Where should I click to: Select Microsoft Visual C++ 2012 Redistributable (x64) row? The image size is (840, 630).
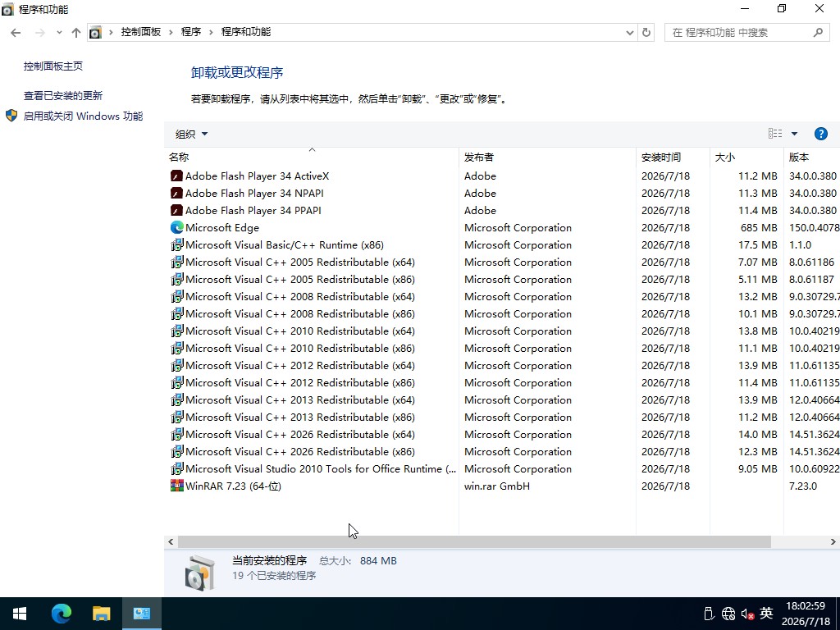502,365
